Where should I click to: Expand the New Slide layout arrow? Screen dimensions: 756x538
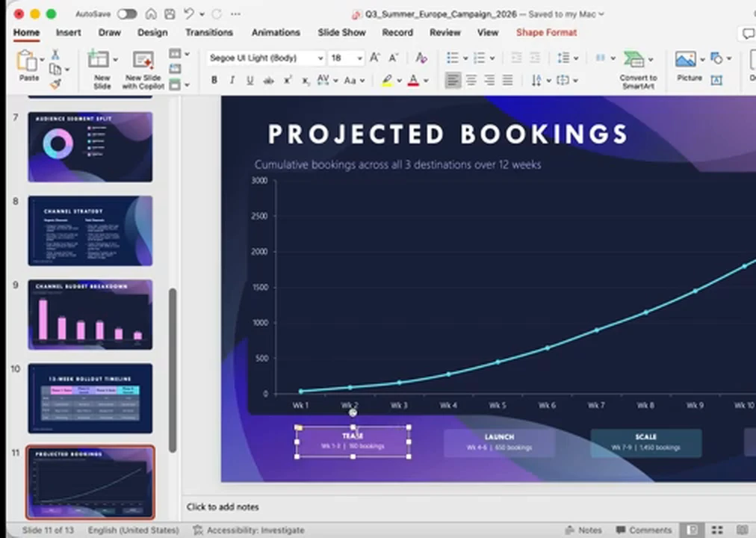(x=115, y=60)
